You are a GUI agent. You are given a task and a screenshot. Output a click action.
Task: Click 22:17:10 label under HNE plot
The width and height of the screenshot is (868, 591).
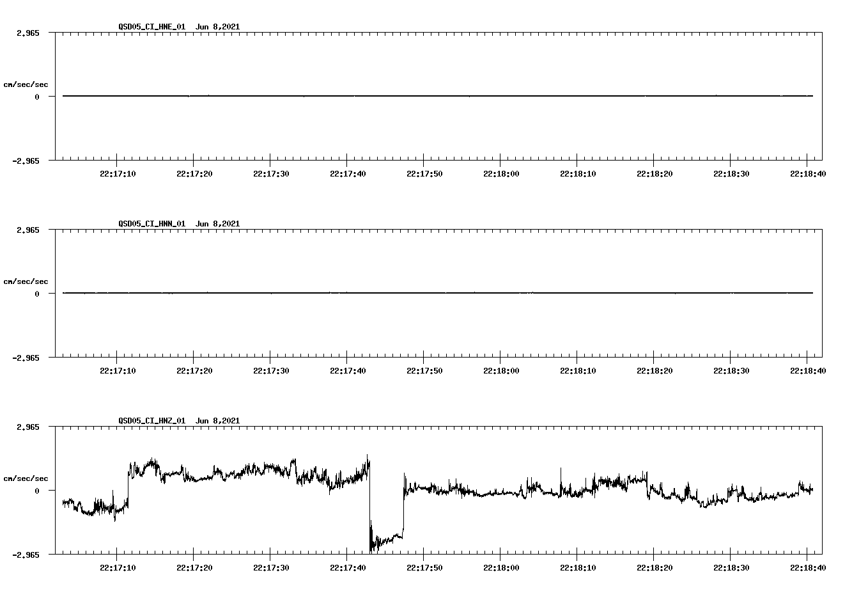coord(118,174)
